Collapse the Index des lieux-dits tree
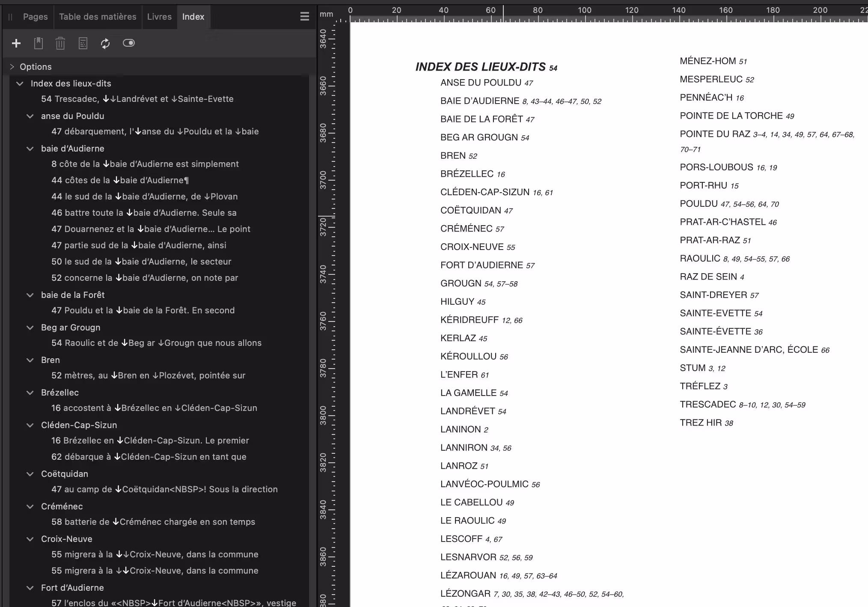This screenshot has width=868, height=607. tap(20, 83)
